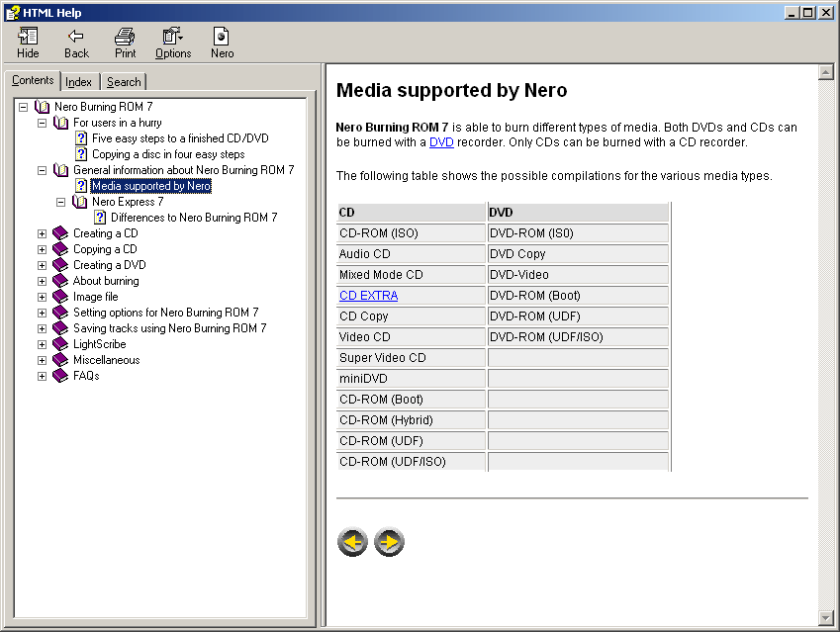Collapse the General information node
840x632 pixels.
click(x=42, y=170)
